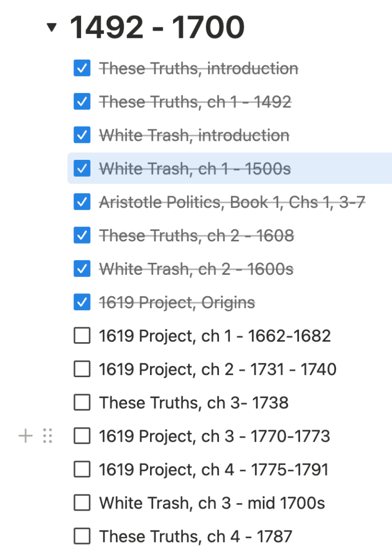This screenshot has width=392, height=560.
Task: Uncheck White Trash, introduction checkbox
Action: tap(82, 135)
